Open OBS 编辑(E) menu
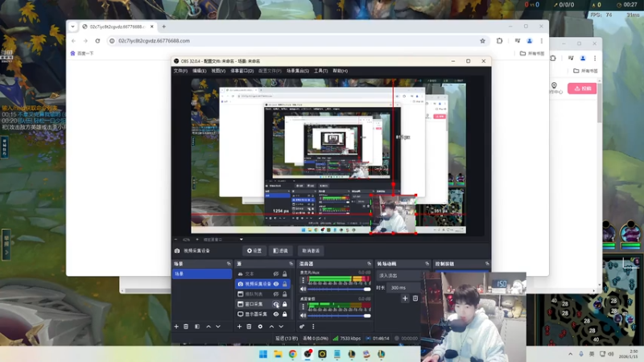Screen dimensions: 644x362 199,71
